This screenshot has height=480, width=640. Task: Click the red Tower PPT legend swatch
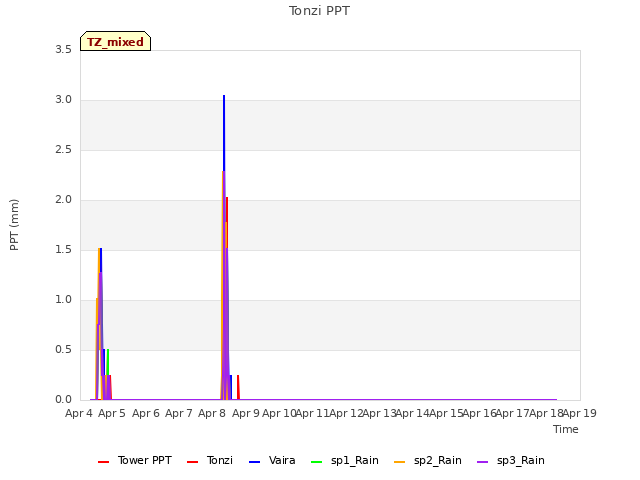coord(104,462)
